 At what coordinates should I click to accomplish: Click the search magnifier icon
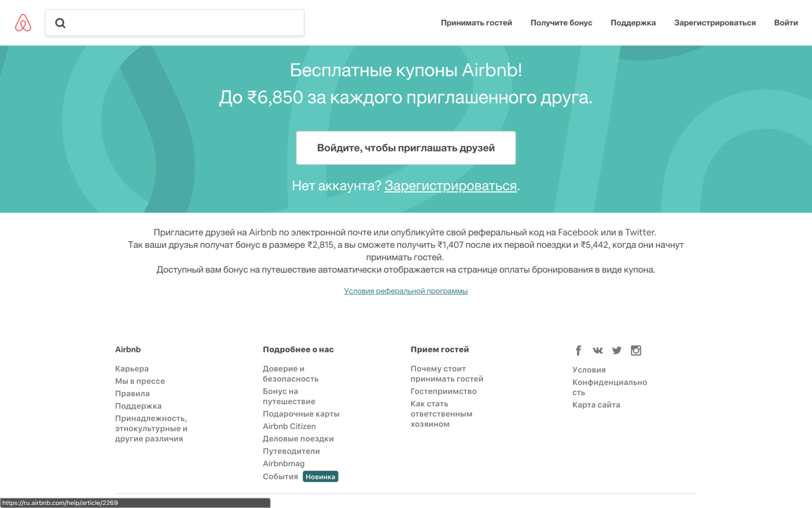coord(60,23)
